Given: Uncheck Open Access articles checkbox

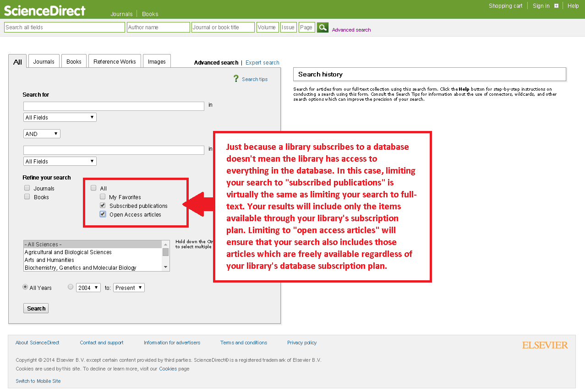Looking at the screenshot, I should pyautogui.click(x=103, y=214).
